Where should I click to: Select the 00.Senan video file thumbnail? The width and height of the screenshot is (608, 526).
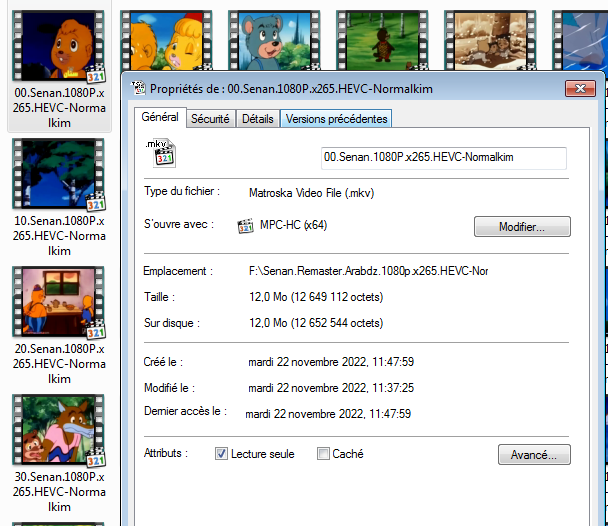59,46
